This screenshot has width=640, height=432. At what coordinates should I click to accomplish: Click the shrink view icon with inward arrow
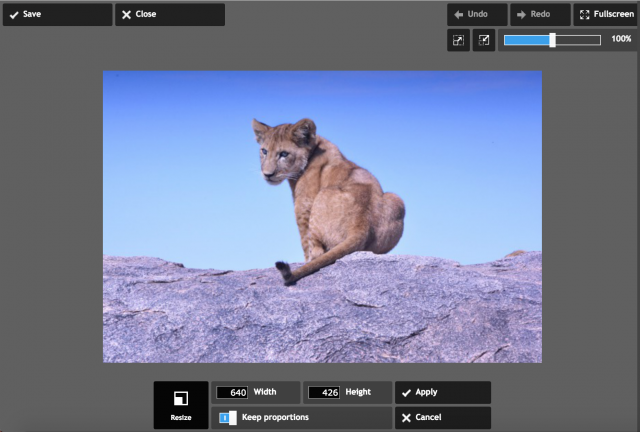pyautogui.click(x=484, y=40)
